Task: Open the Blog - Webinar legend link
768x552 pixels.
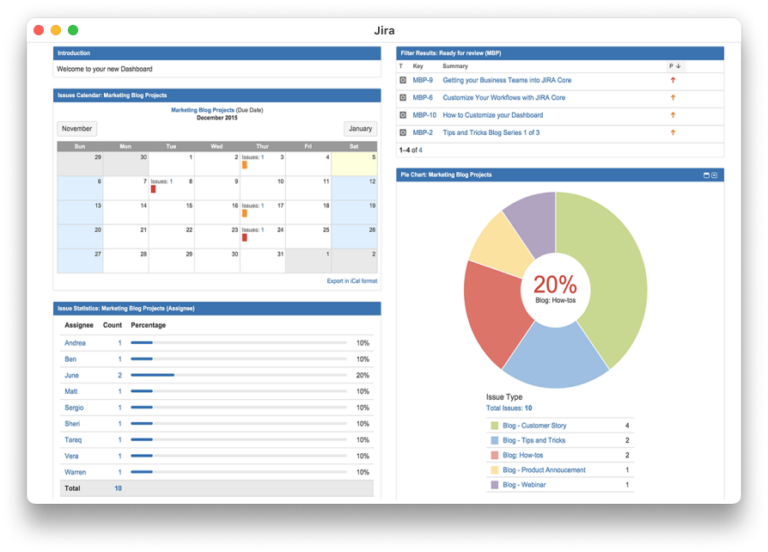Action: (524, 484)
